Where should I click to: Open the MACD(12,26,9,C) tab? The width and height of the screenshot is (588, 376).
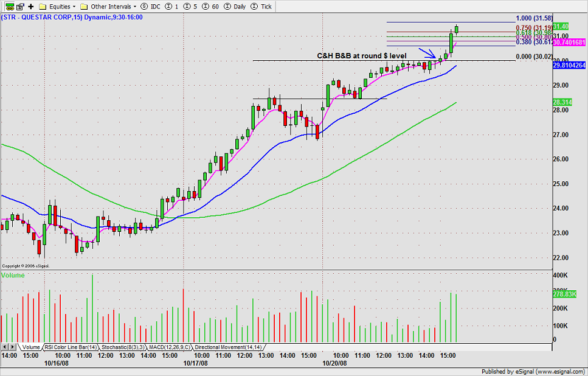point(170,347)
